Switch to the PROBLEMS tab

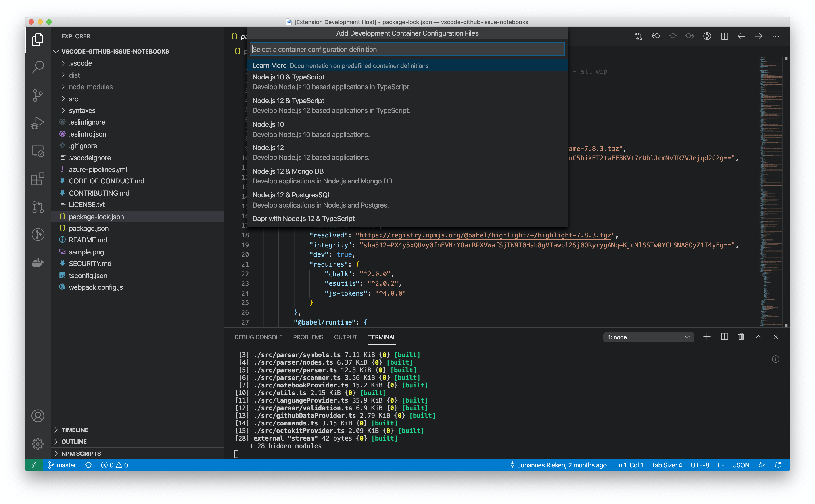point(308,337)
